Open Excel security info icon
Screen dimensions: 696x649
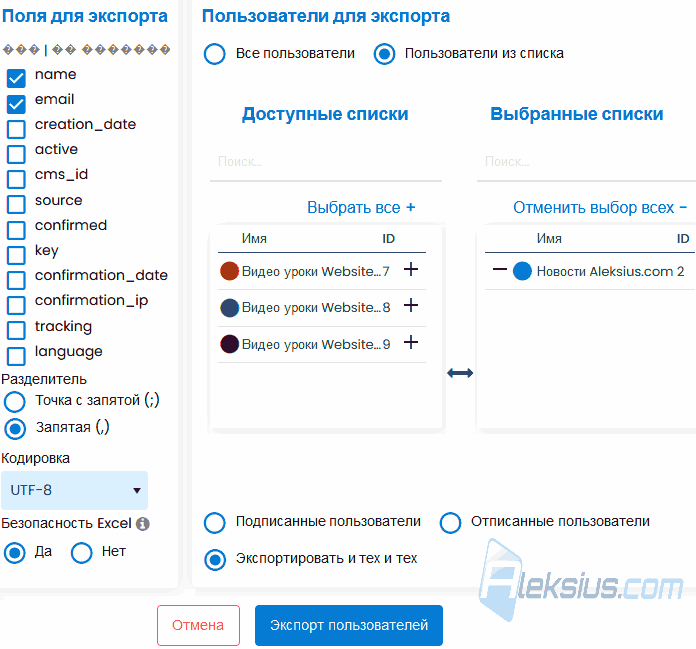[x=142, y=524]
